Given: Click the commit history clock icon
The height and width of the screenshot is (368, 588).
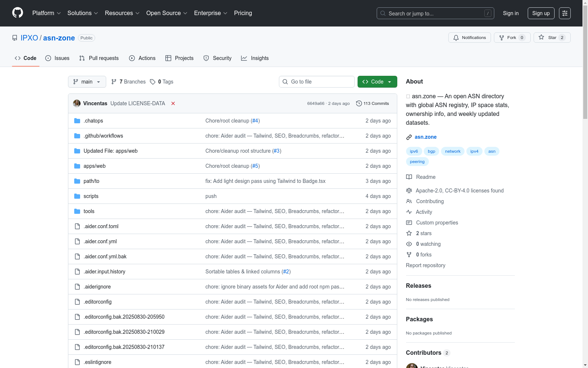Looking at the screenshot, I should click(359, 103).
